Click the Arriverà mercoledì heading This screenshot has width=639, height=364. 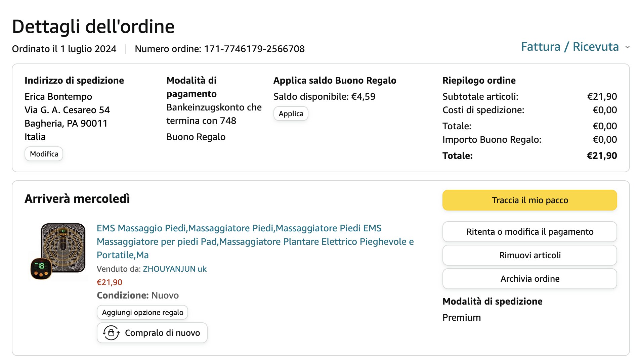click(77, 199)
